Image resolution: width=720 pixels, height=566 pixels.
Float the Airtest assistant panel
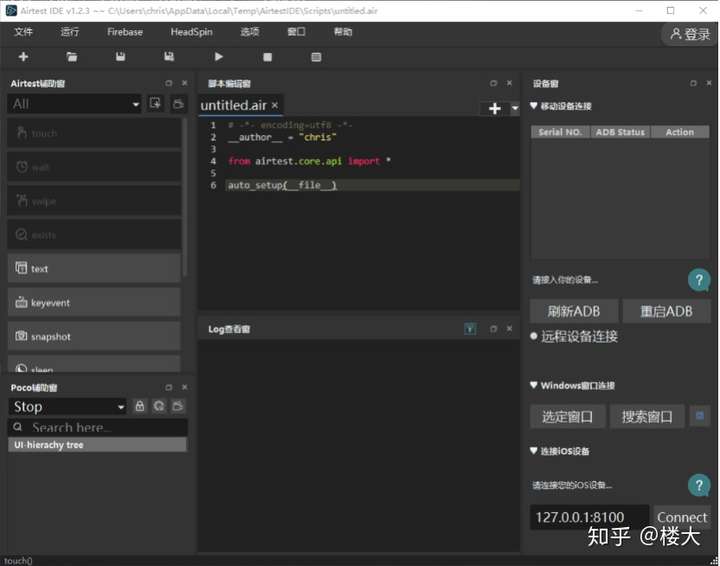tap(169, 83)
